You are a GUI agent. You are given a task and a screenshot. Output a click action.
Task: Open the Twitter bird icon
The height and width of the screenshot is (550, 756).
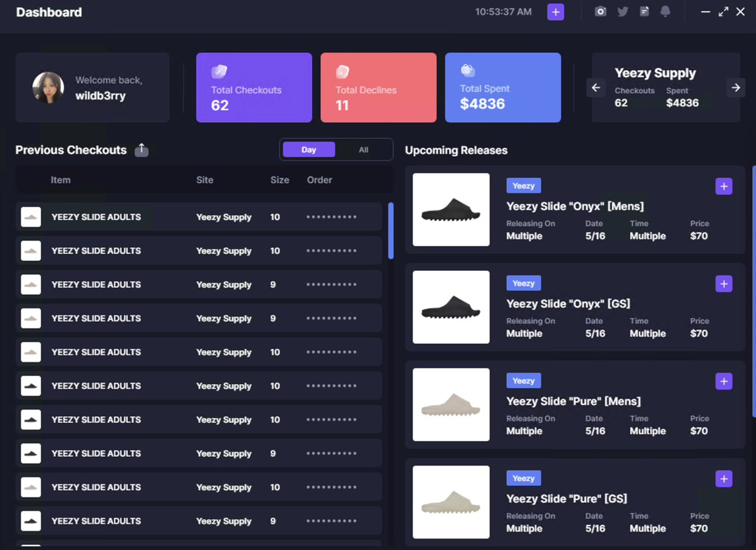coord(623,11)
